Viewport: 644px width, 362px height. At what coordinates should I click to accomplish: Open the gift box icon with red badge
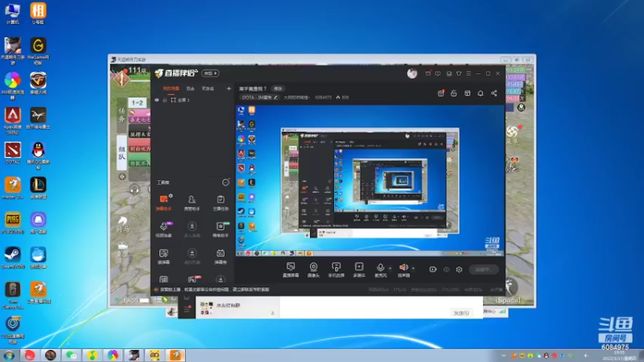click(x=440, y=93)
